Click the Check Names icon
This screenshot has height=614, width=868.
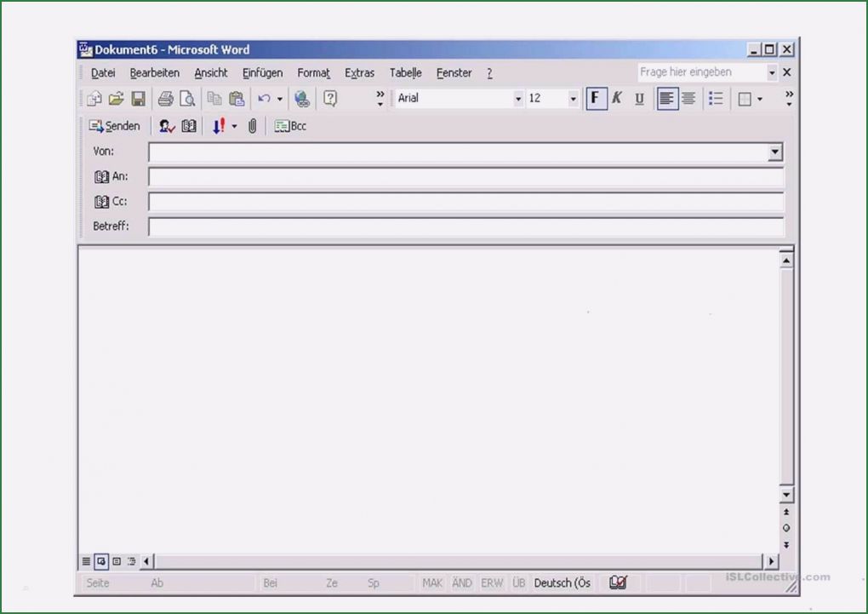point(167,126)
